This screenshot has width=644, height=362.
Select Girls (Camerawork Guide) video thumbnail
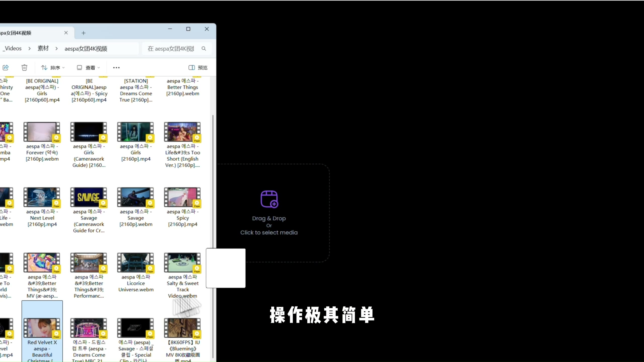click(89, 132)
